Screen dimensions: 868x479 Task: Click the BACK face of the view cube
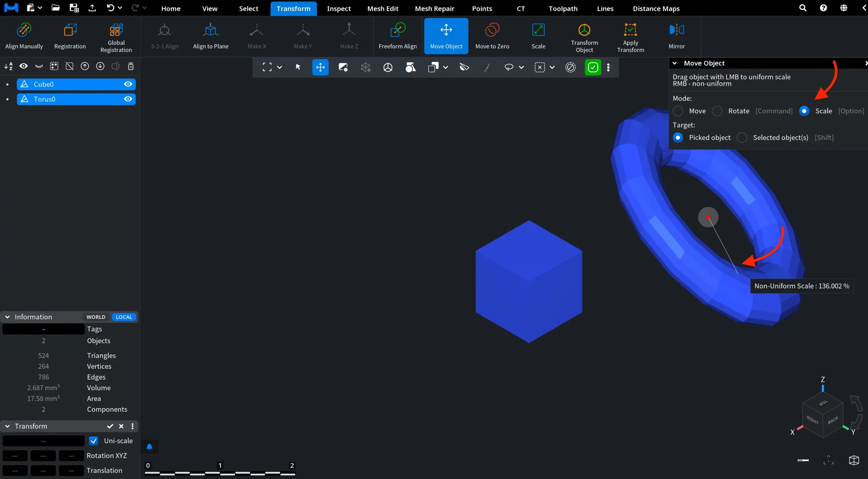coord(833,420)
